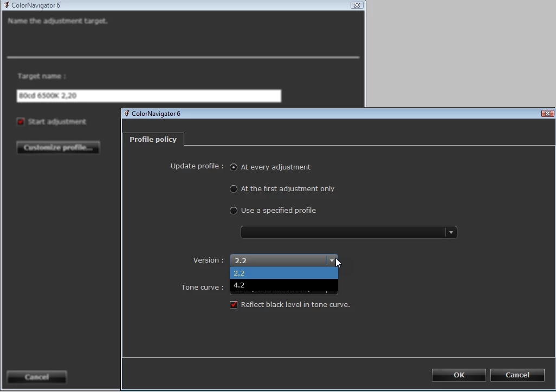
Task: Click ColorNavigator icon in background window title bar
Action: tap(7, 5)
